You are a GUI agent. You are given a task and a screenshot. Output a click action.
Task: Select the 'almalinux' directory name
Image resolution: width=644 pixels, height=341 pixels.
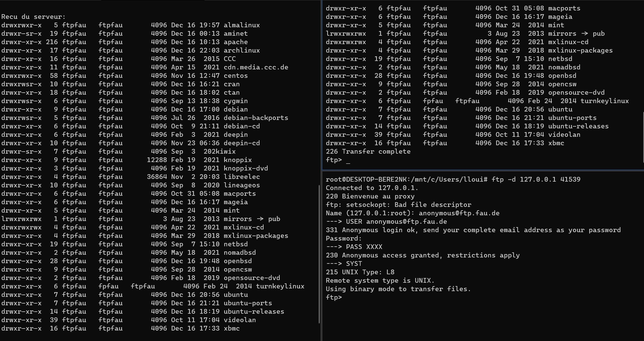pos(242,25)
